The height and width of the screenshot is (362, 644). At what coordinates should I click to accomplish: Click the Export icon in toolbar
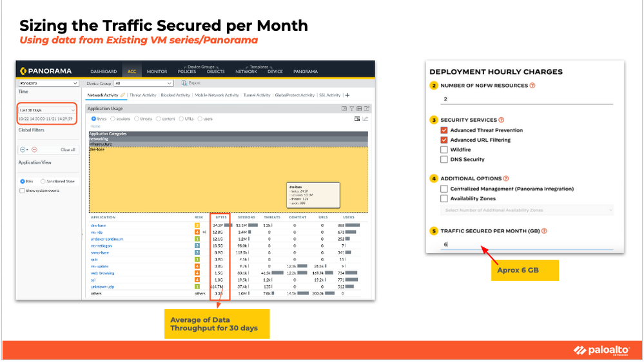pos(184,83)
